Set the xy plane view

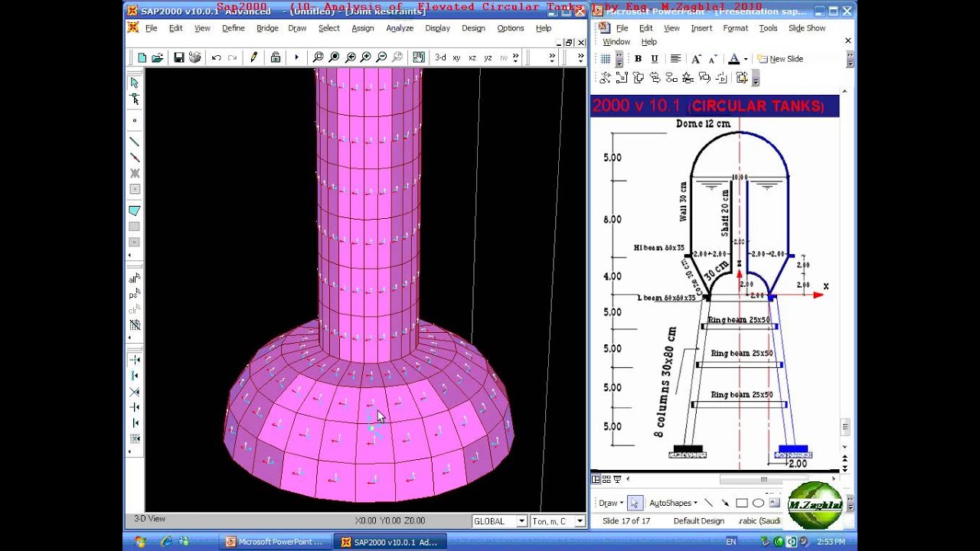457,57
